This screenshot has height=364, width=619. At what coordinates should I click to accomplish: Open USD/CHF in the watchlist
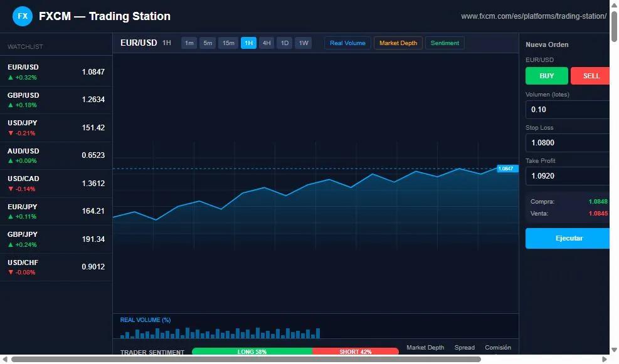coord(56,267)
